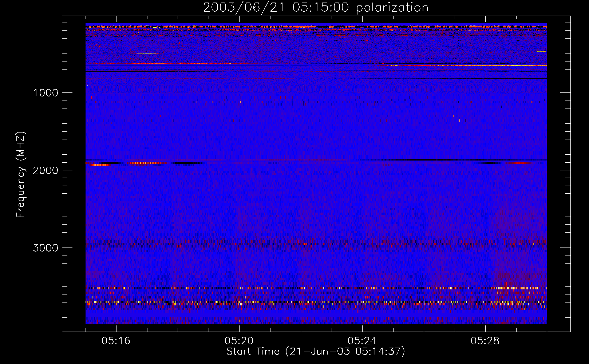Viewport: 589px width, 364px height.
Task: Click the 3000 frequency tick label
Action: point(46,248)
